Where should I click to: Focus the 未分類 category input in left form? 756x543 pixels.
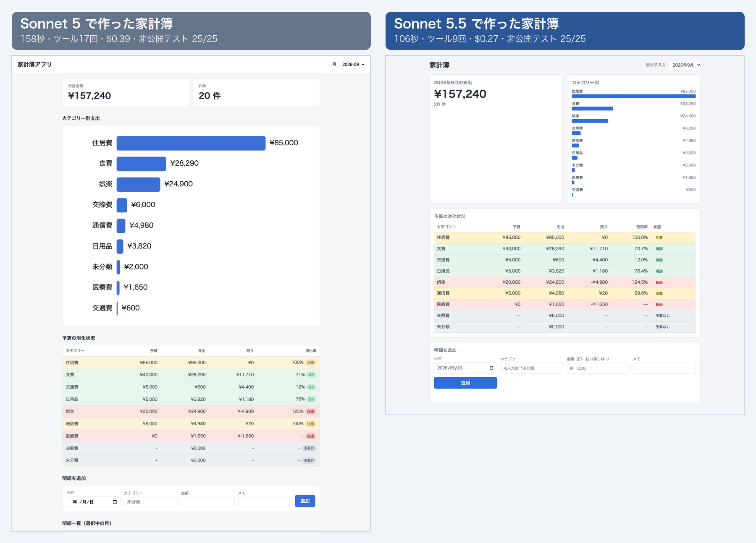(x=151, y=502)
